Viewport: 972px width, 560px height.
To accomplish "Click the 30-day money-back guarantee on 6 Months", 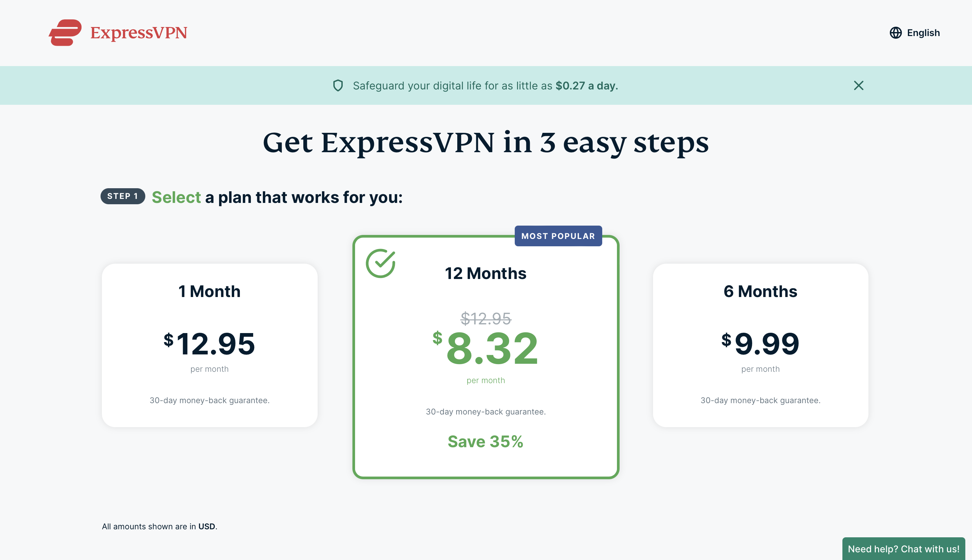I will coord(760,400).
